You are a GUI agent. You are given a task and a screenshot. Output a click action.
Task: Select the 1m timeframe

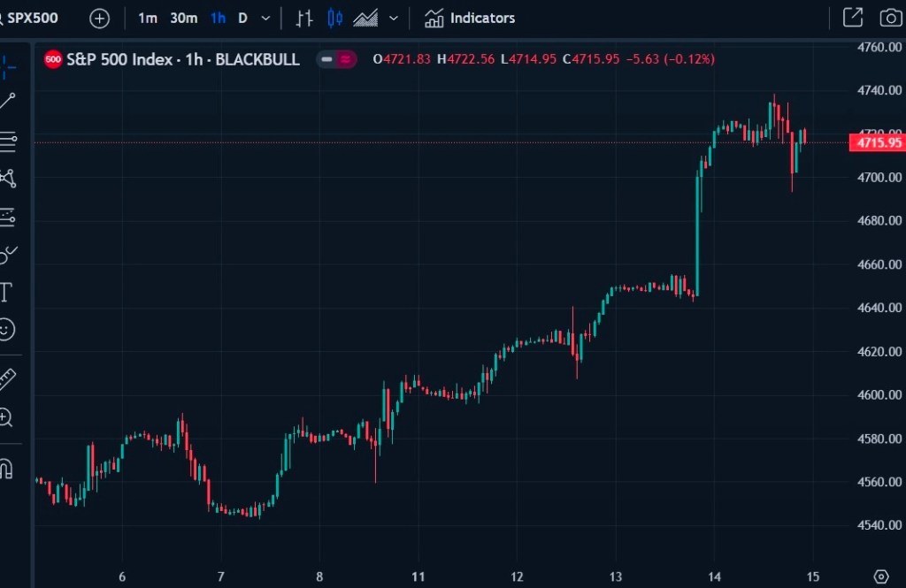[x=148, y=18]
